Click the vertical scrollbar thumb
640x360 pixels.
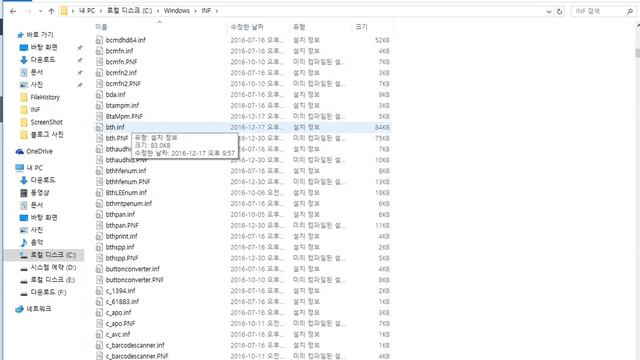[638, 53]
